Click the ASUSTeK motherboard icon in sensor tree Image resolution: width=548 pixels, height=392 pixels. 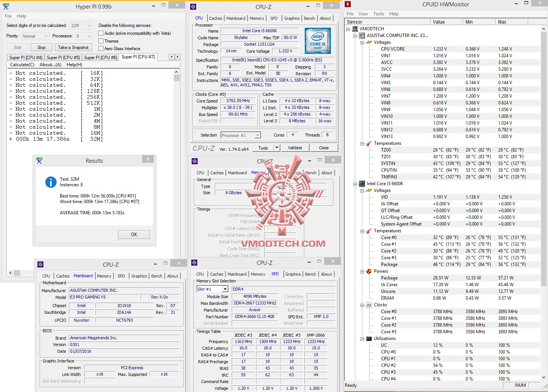point(362,36)
